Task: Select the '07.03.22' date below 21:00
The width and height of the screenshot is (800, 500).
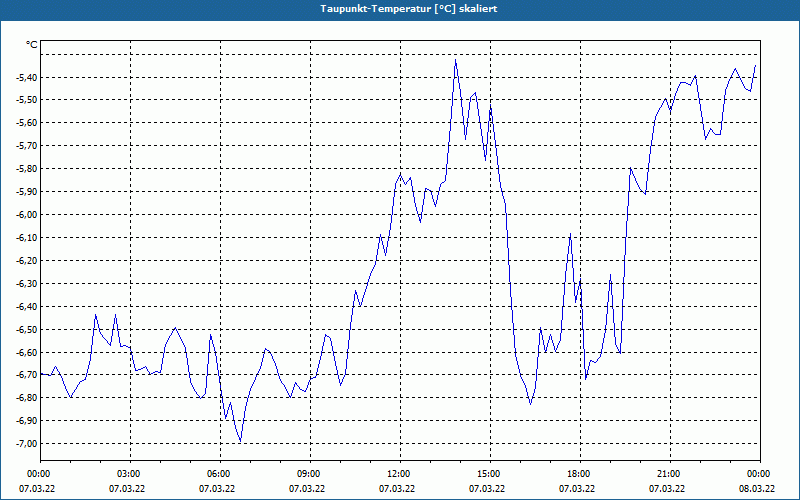Action: 666,489
